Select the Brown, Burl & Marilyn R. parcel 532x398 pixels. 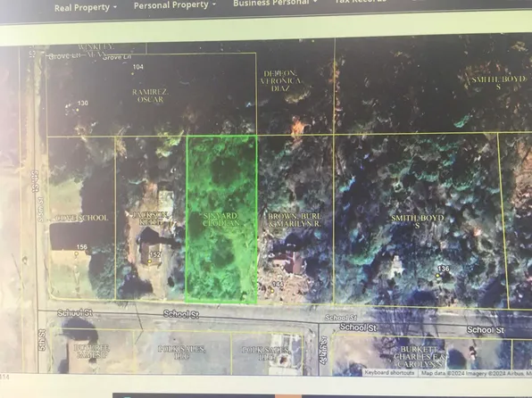295,219
